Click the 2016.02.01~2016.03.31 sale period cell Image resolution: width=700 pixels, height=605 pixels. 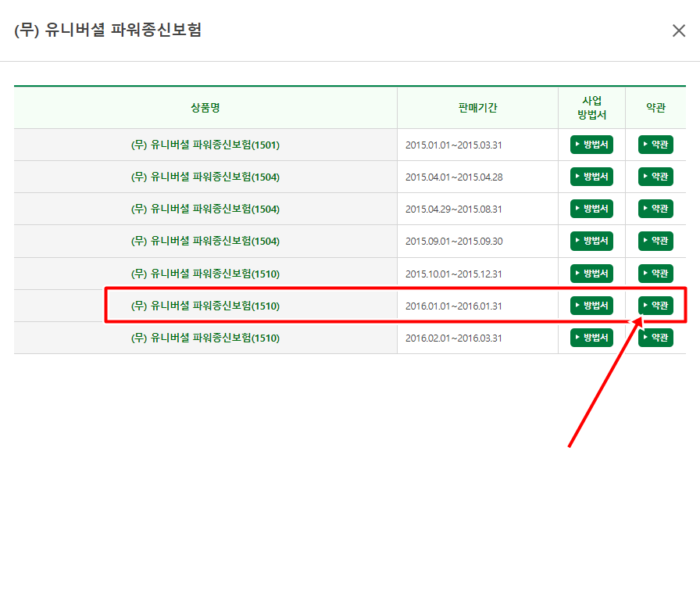[453, 338]
